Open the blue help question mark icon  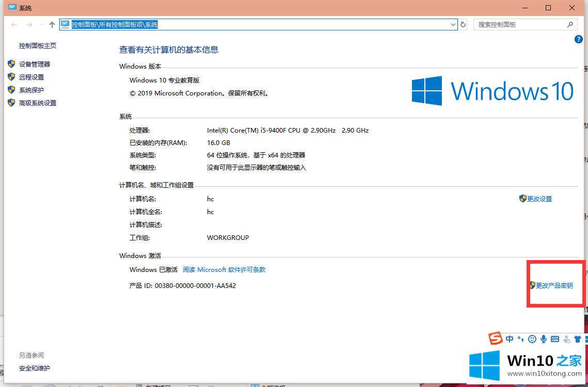[x=579, y=40]
